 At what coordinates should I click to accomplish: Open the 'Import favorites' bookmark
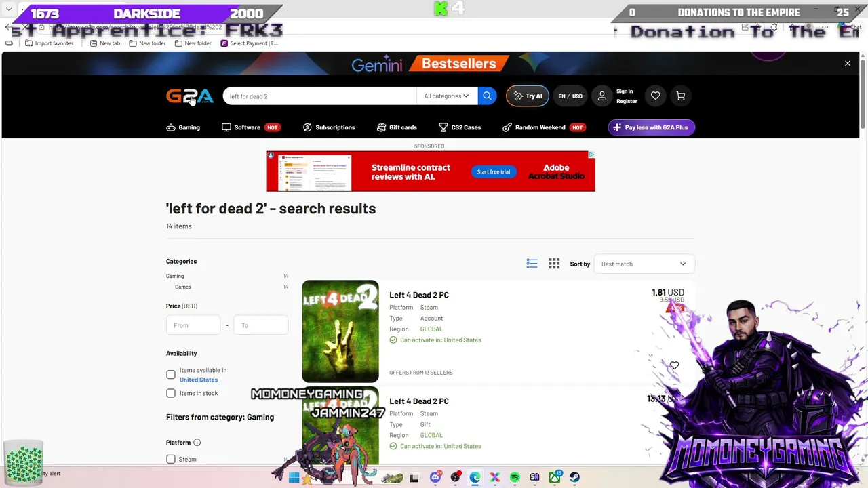pos(49,43)
